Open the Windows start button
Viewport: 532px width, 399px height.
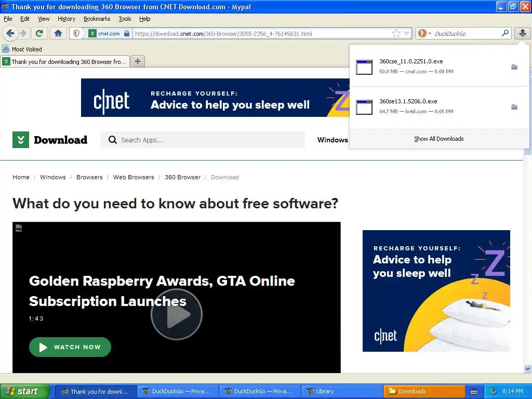[x=24, y=391]
